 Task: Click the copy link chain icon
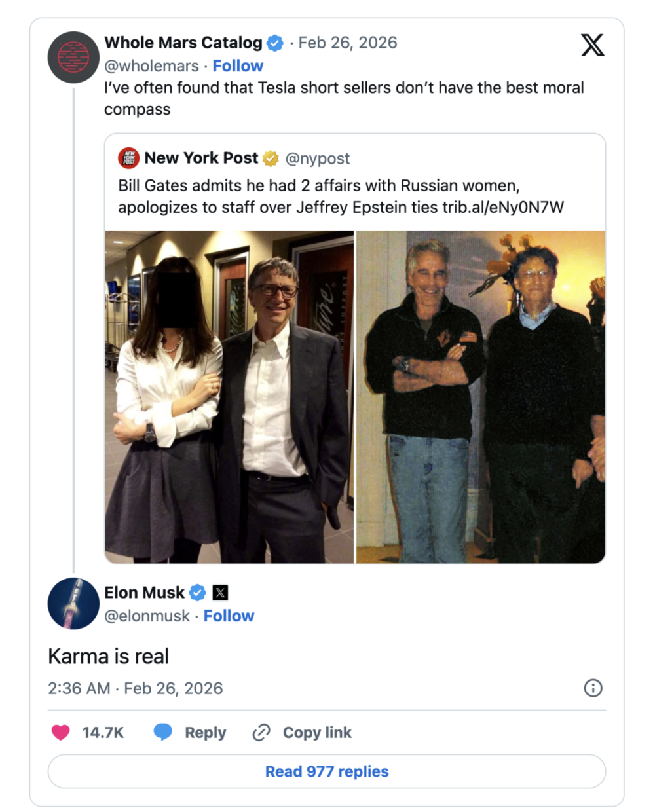click(261, 732)
